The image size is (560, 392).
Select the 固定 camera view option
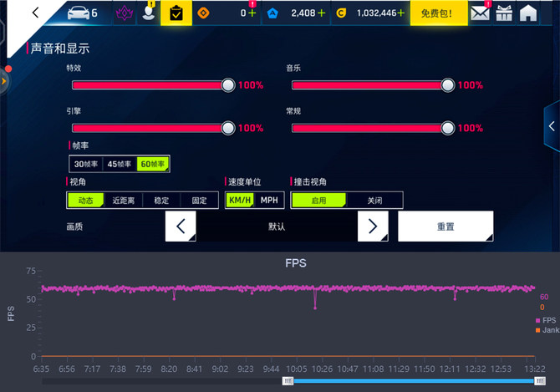(199, 201)
